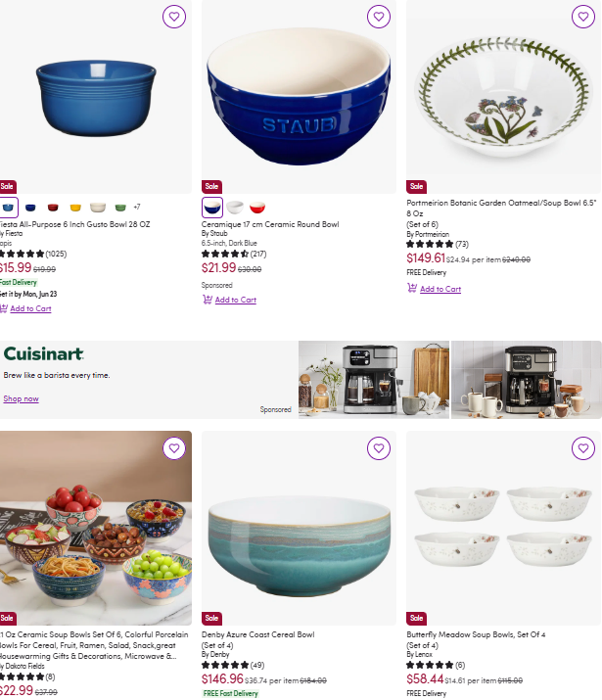Select the red Fiesta bowl color swatch
The width and height of the screenshot is (602, 700).
pos(53,208)
